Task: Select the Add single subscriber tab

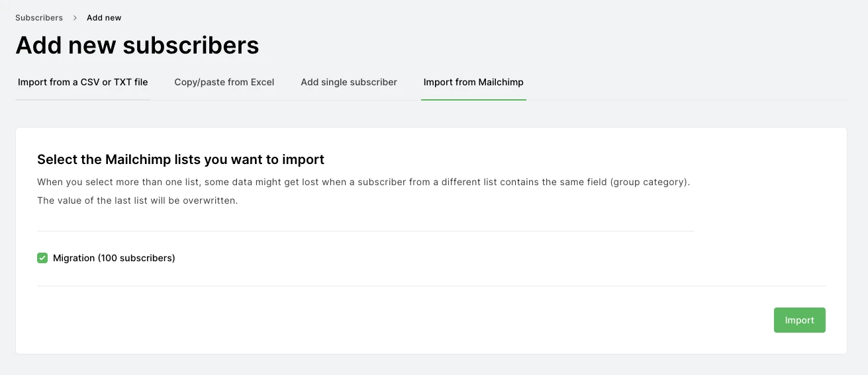Action: (x=349, y=83)
